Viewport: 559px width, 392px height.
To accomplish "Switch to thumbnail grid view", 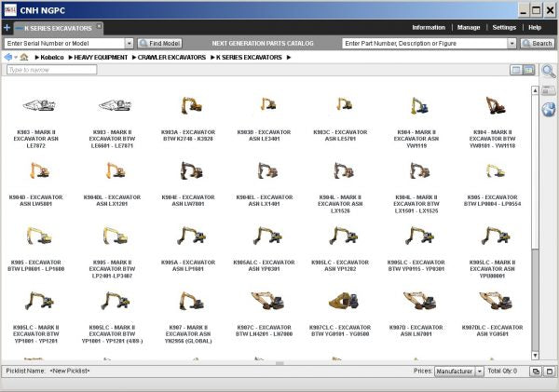I will (x=528, y=70).
